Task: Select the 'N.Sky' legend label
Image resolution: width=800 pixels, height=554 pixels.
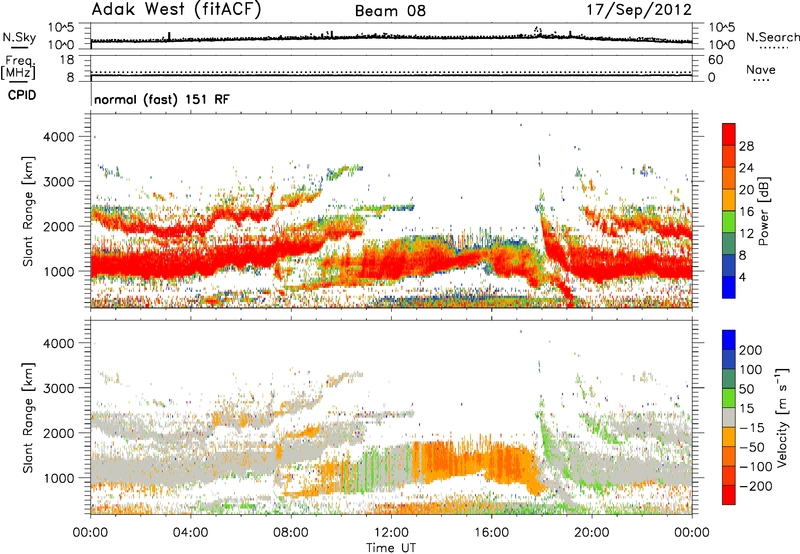Action: [19, 37]
